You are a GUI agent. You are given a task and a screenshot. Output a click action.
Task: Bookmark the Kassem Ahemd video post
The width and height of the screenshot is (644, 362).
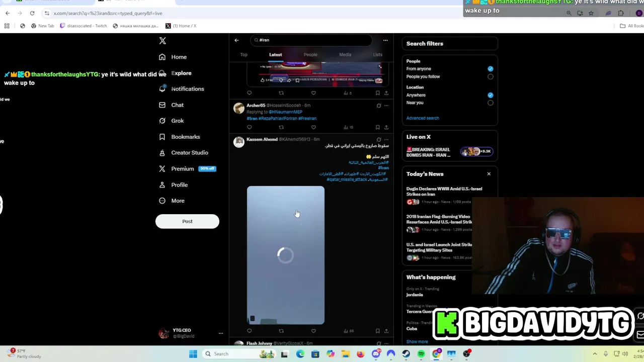377,331
